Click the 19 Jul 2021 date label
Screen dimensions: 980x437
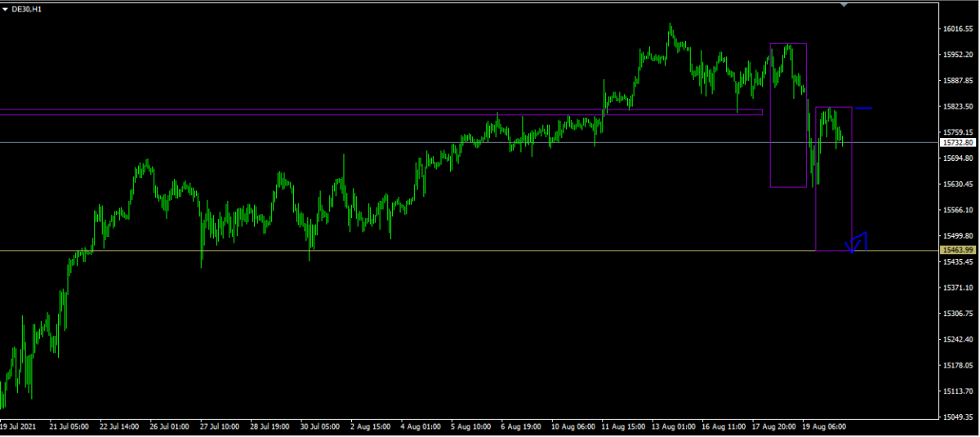(18, 426)
